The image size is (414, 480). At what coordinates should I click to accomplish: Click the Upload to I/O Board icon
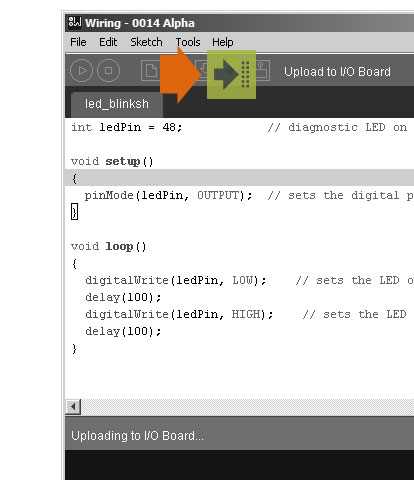point(231,74)
